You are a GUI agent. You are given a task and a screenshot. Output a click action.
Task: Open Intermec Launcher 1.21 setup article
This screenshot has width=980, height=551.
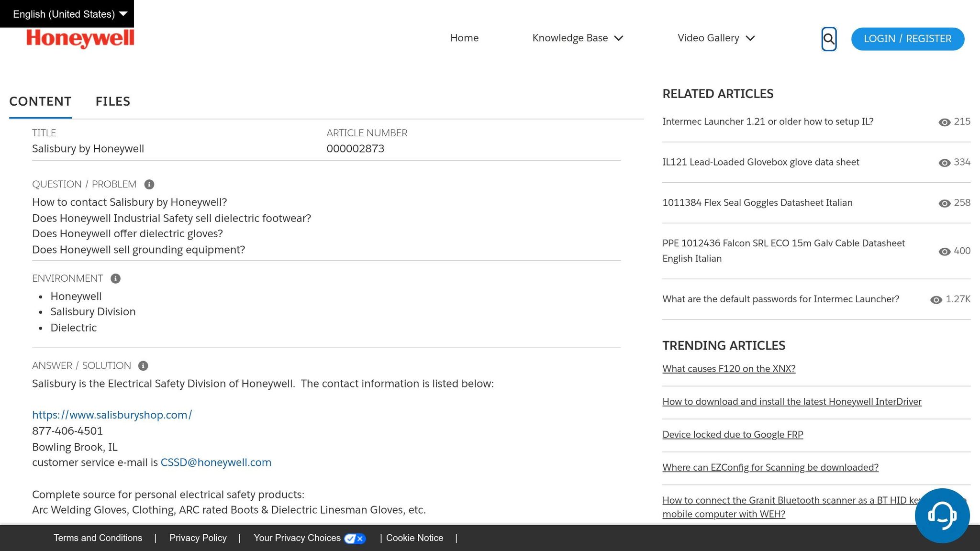coord(768,121)
